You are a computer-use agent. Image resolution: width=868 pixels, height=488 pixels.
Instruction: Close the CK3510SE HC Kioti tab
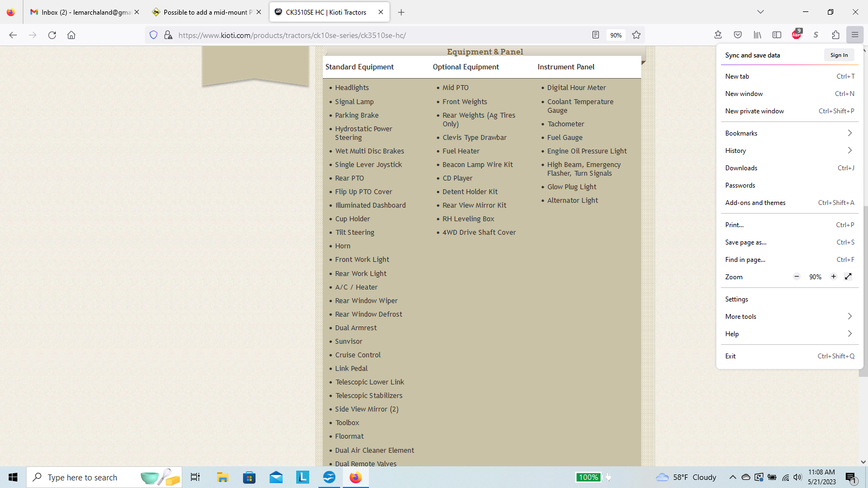pyautogui.click(x=381, y=12)
